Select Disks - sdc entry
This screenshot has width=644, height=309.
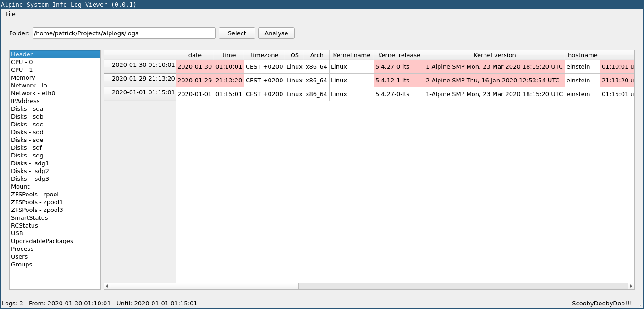[x=55, y=125]
